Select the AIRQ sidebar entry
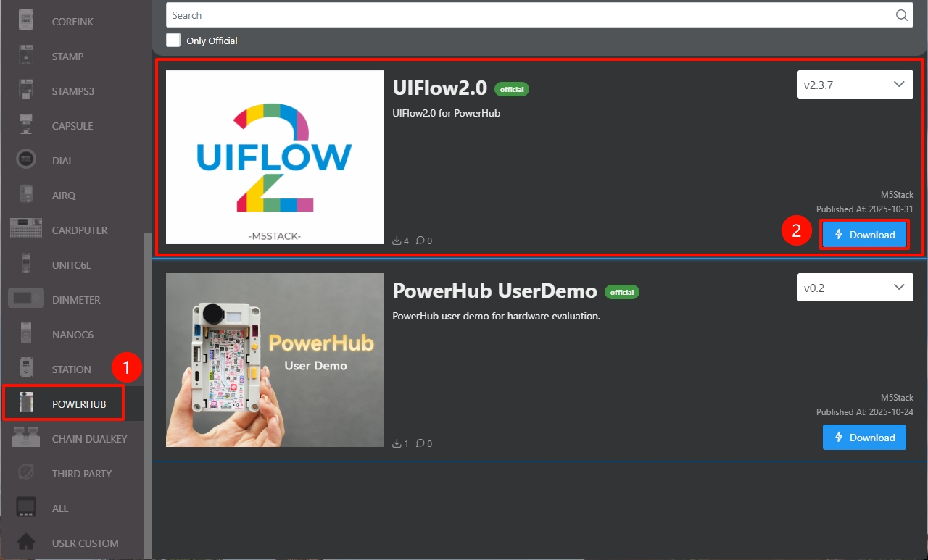Viewport: 928px width, 560px height. (63, 195)
